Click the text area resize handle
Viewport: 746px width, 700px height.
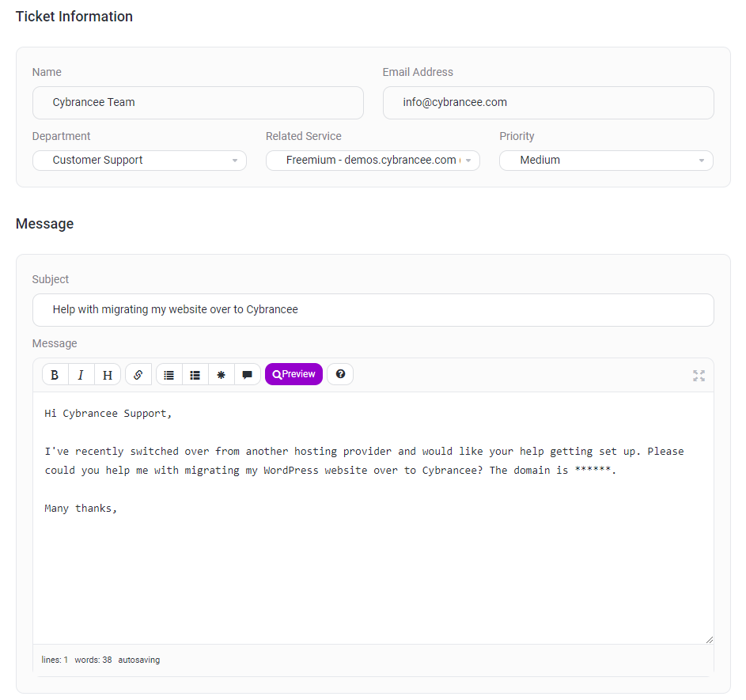pyautogui.click(x=710, y=640)
